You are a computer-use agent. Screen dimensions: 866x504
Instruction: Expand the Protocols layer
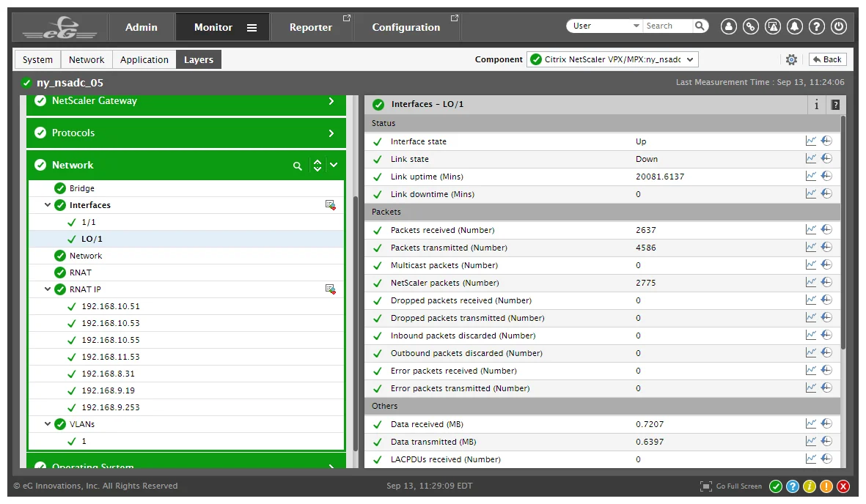click(331, 133)
